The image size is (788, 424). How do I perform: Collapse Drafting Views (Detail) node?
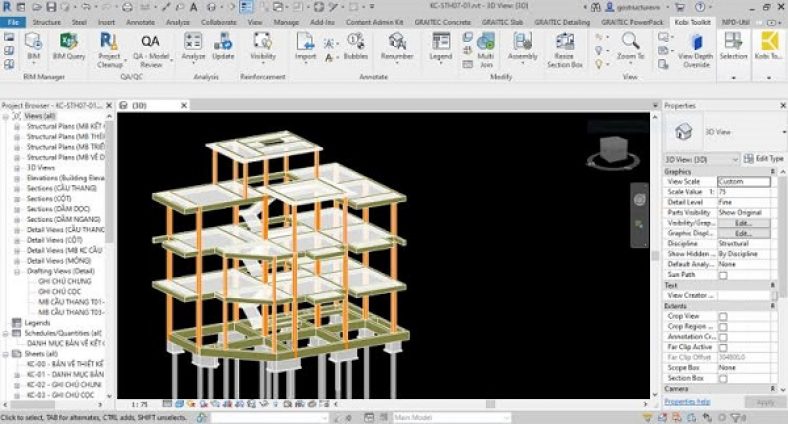click(17, 271)
